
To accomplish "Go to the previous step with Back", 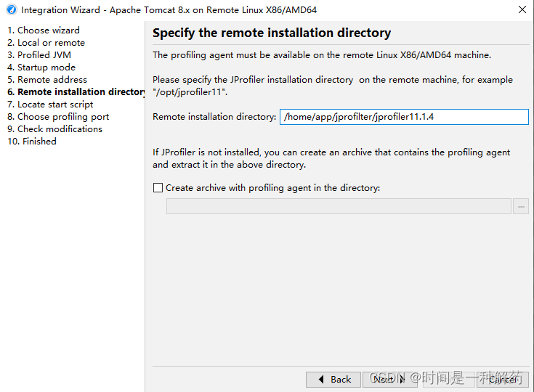I will 333,380.
